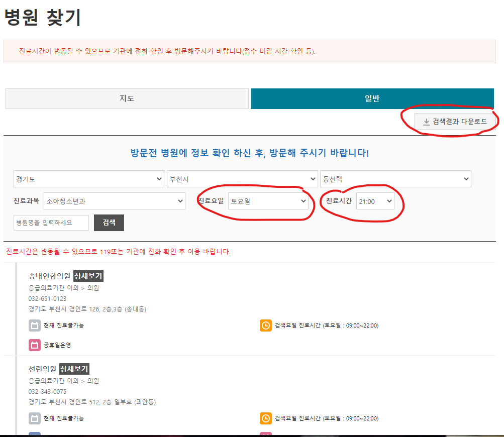Click the clock icon beside 선린의원 Saturday hours
504x437 pixels.
tap(266, 418)
